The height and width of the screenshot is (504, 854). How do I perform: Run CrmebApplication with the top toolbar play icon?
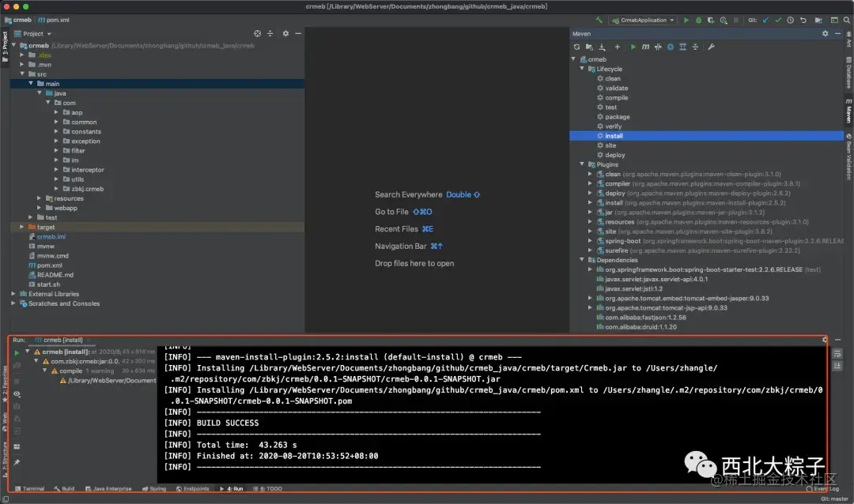pos(686,20)
